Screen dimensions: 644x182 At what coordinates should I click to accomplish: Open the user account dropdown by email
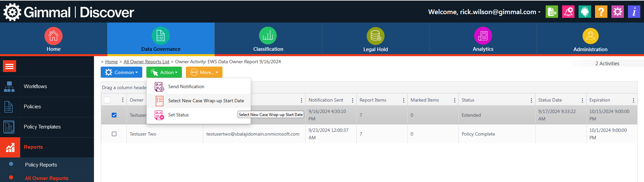pyautogui.click(x=484, y=12)
